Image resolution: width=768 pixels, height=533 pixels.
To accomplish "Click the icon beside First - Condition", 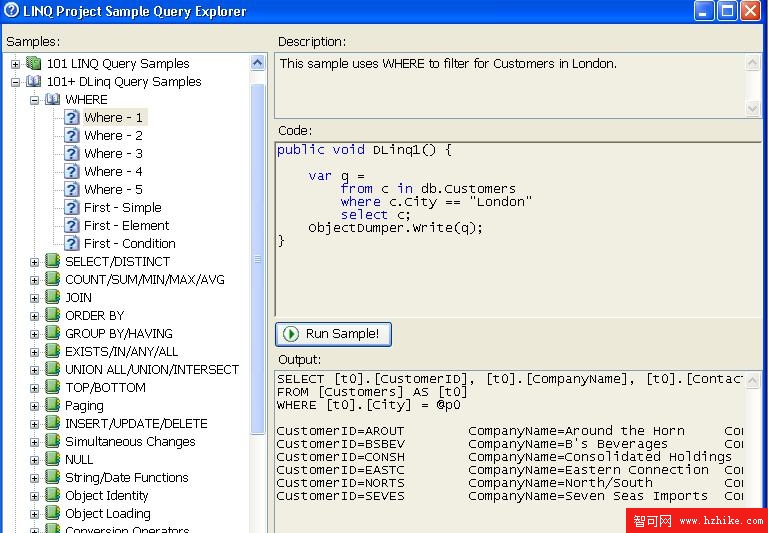I will point(72,243).
